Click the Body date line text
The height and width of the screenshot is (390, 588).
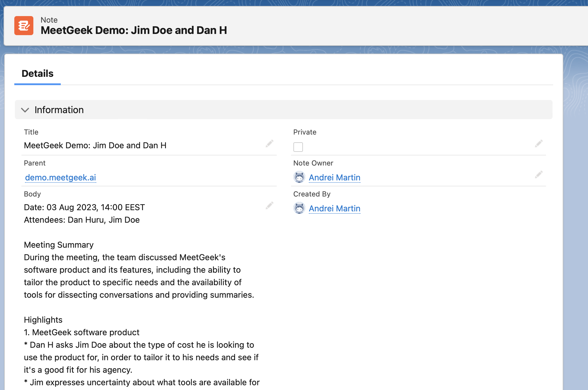click(x=84, y=207)
